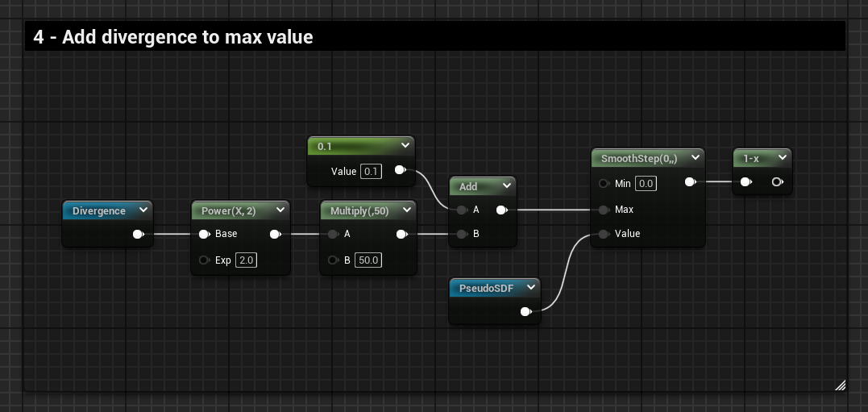Viewport: 868px width, 412px height.
Task: Click the SmoothStep Value input pin
Action: [604, 234]
